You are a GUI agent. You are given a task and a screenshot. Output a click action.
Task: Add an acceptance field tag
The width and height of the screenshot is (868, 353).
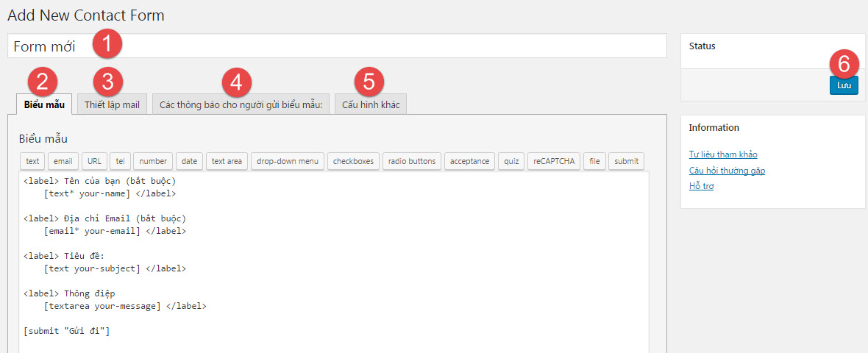click(469, 161)
